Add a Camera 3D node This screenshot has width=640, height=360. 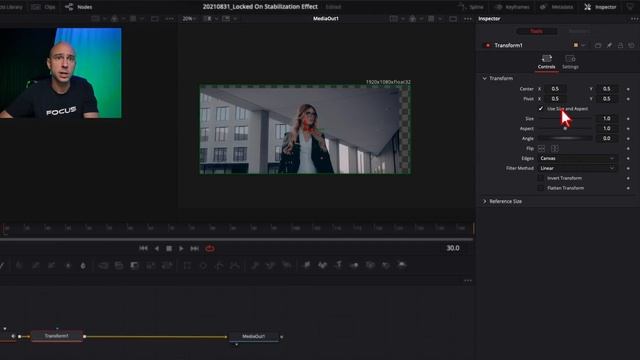(370, 266)
